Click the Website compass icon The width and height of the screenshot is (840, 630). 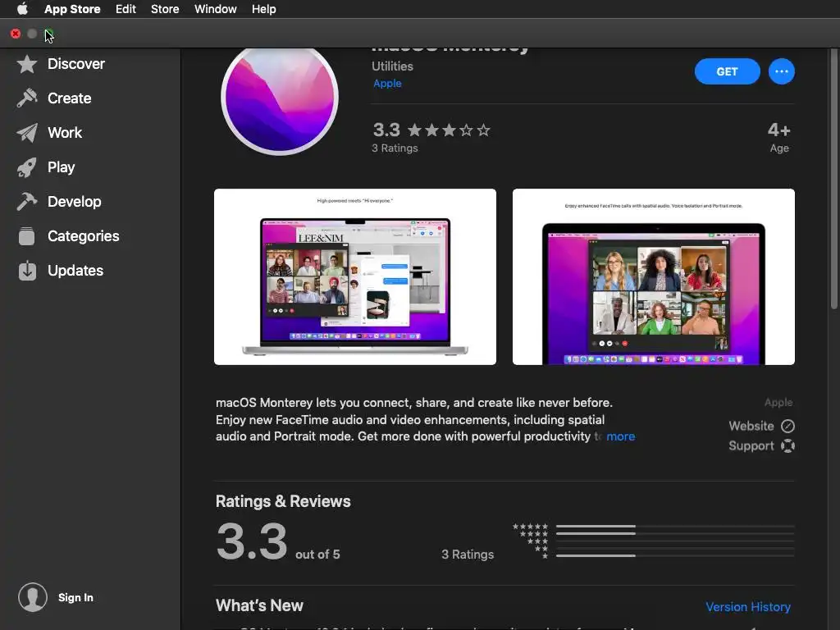(787, 426)
